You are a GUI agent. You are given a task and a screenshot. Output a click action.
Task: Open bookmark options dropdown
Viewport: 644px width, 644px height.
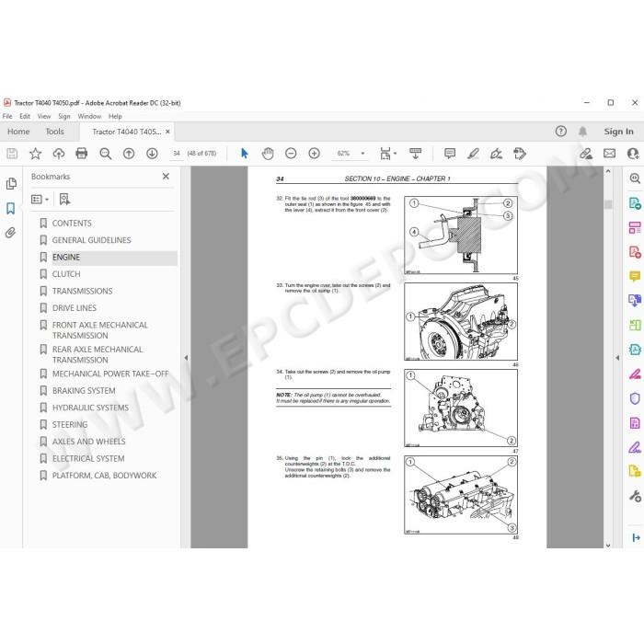[40, 200]
